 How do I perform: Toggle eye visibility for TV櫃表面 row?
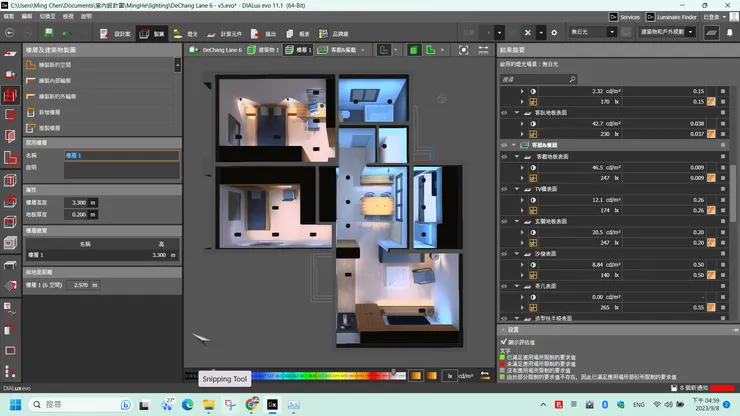(x=504, y=188)
